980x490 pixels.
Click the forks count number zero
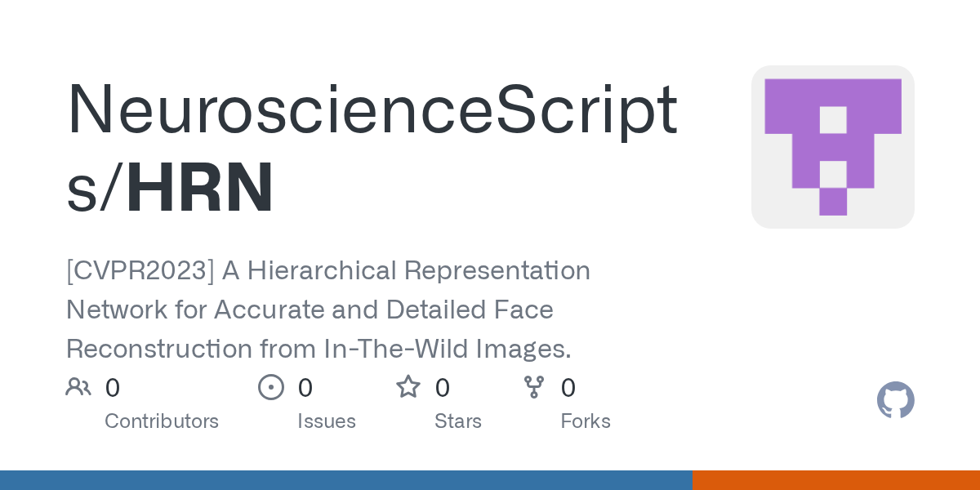click(568, 388)
